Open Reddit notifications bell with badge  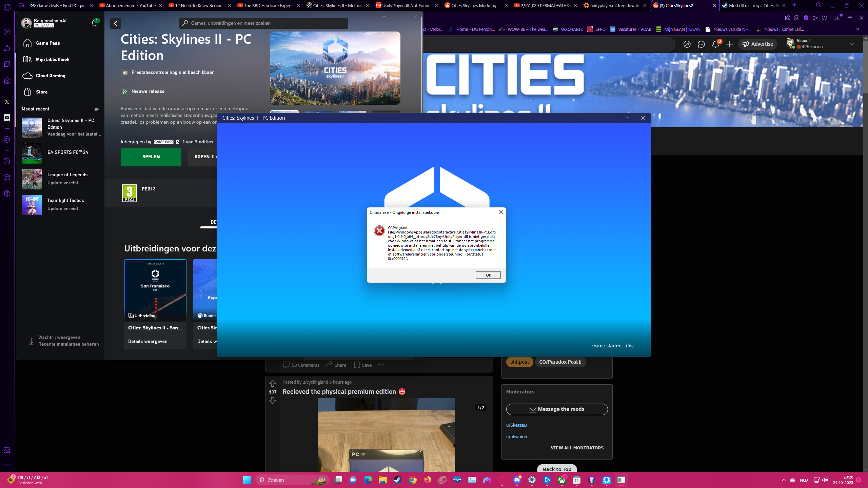coord(715,44)
